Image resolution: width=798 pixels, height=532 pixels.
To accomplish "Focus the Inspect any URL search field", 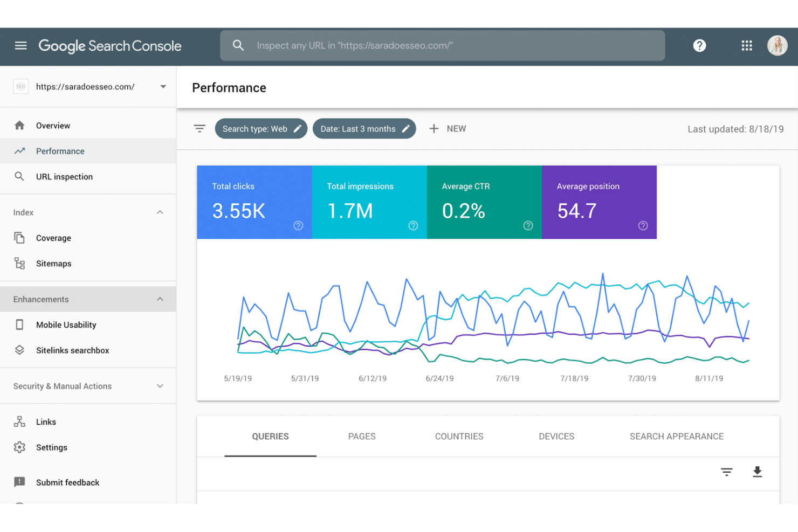I will (442, 45).
